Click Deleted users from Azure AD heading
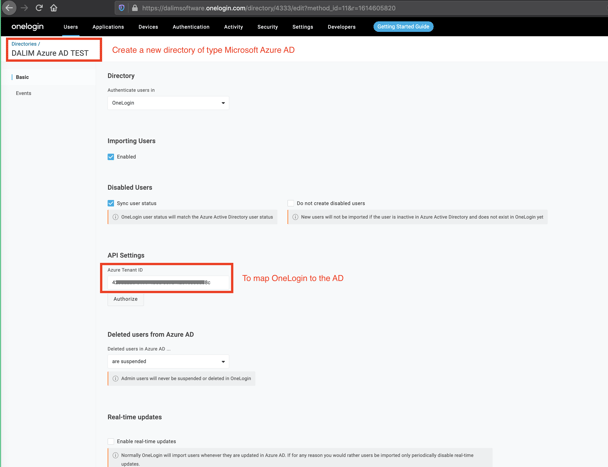This screenshot has height=467, width=608. (150, 334)
